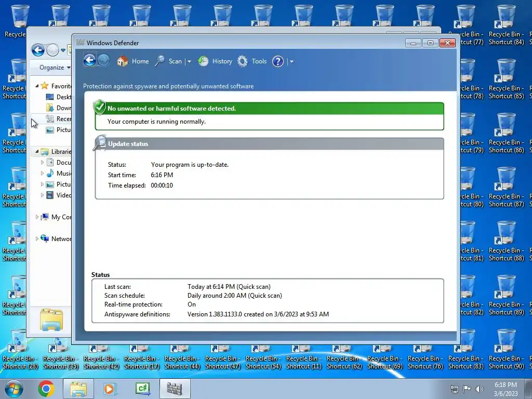
Task: Click the Libraries icon in Explorer details pane
Action: 51,320
